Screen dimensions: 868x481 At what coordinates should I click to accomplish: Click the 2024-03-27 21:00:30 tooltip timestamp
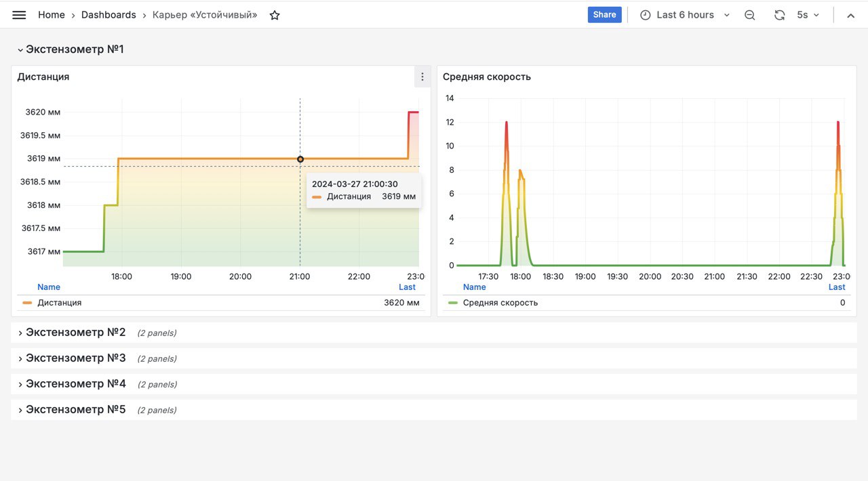355,184
